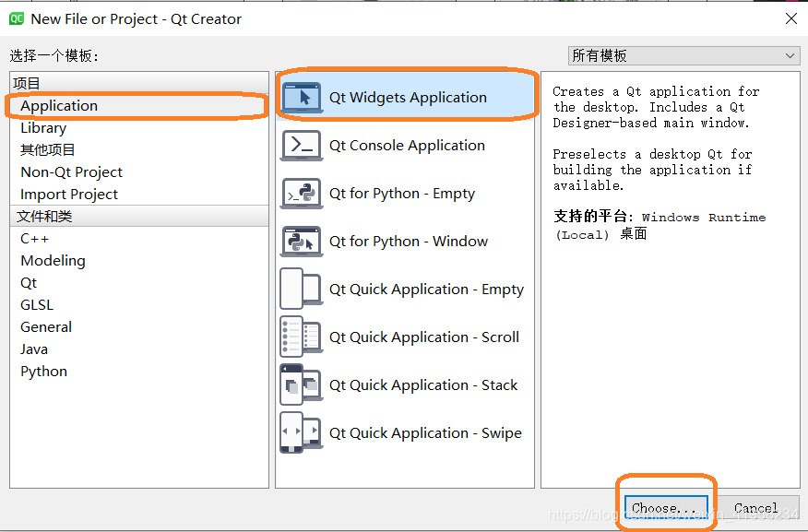Click the 'Qt for Python - Window' label
This screenshot has width=808, height=532.
[408, 241]
